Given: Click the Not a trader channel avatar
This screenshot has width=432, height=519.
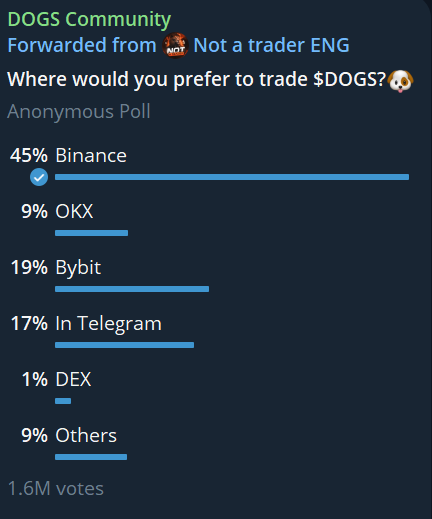Looking at the screenshot, I should coord(175,45).
